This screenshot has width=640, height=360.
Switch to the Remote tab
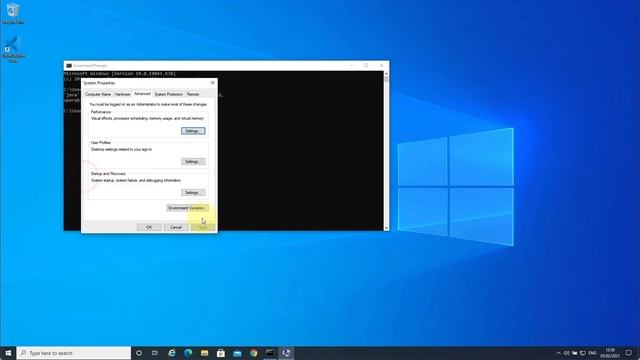point(193,94)
